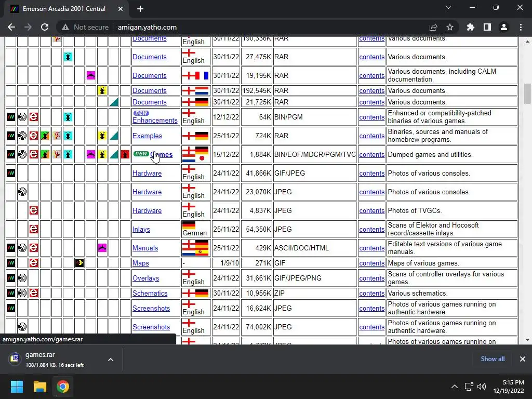Image resolution: width=532 pixels, height=399 pixels.
Task: Click Arcadia stripe icon in Hardware 41,866K row
Action: (x=11, y=173)
